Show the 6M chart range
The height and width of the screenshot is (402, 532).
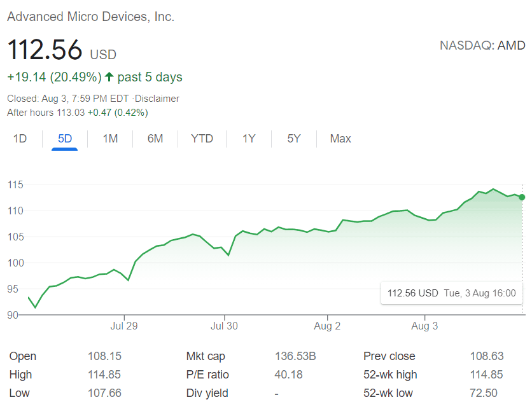click(x=155, y=139)
